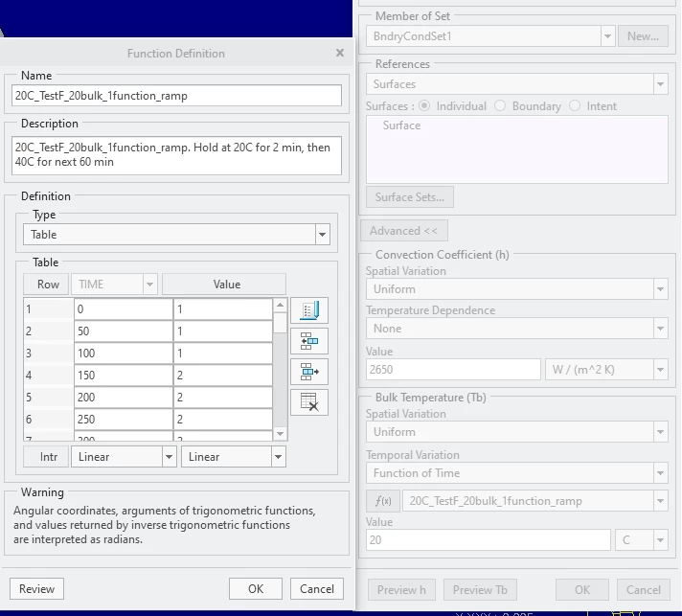Open the Temperature Dependence None dropdown
Viewport: 682px width, 616px height.
click(660, 329)
